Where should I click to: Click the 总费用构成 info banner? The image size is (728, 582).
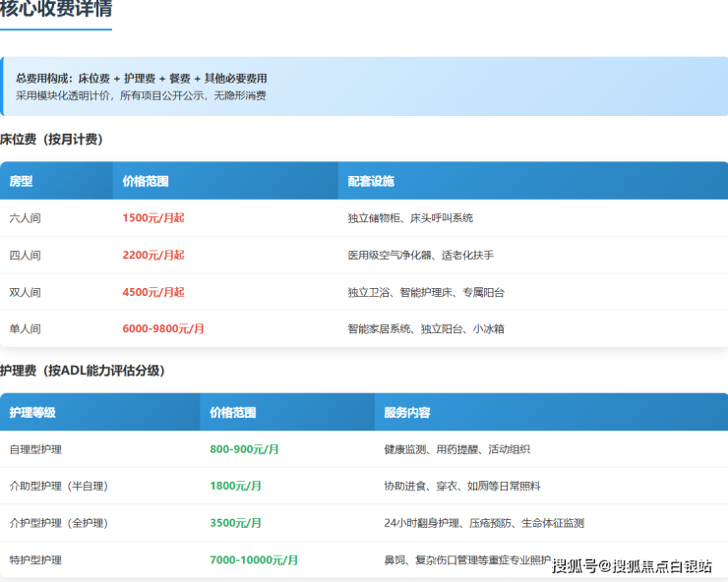(364, 87)
